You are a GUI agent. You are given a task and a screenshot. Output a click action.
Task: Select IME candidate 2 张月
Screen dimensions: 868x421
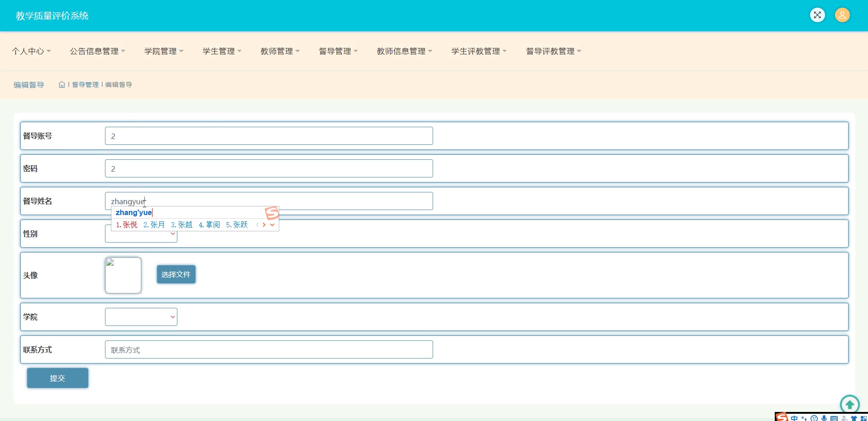point(154,225)
